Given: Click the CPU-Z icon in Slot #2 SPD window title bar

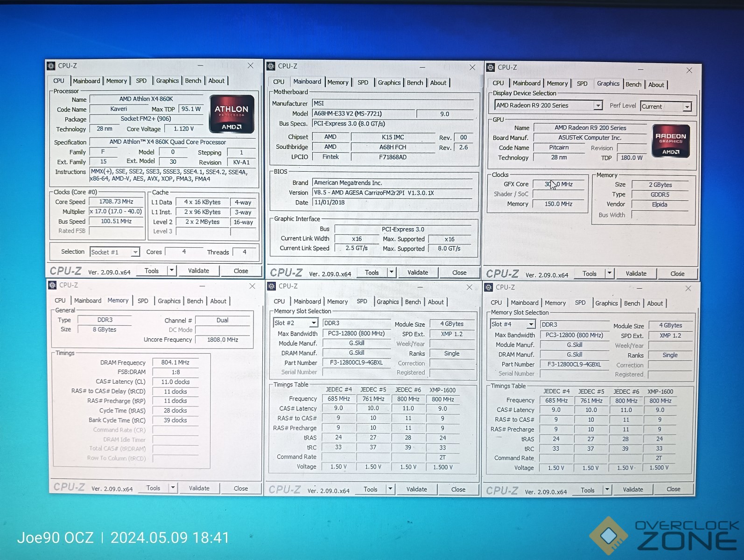Looking at the screenshot, I should click(271, 286).
